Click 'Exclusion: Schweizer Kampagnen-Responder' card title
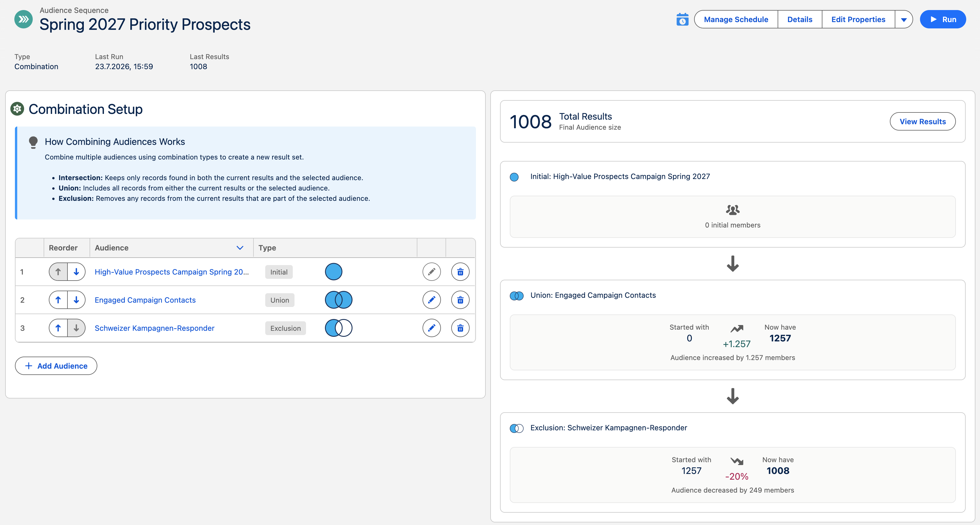 [609, 428]
